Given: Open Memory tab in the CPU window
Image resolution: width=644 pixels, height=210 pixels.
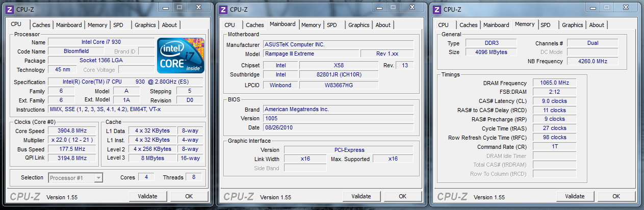Looking at the screenshot, I should [x=97, y=25].
